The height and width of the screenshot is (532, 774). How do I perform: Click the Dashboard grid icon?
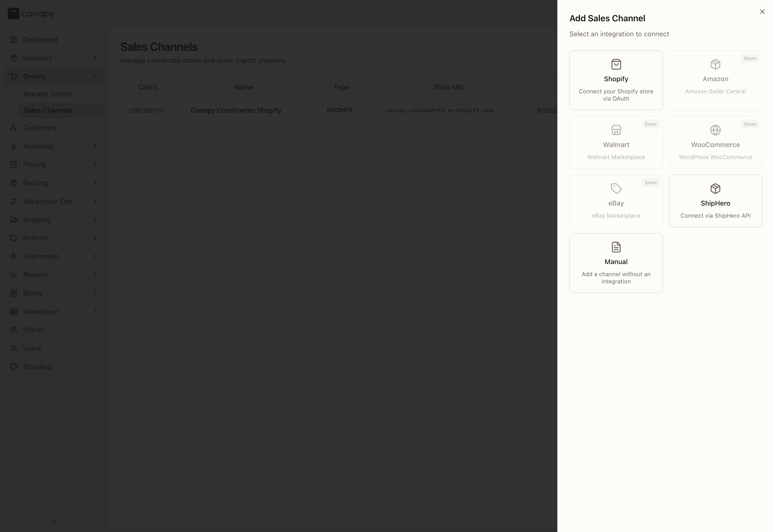coord(13,40)
